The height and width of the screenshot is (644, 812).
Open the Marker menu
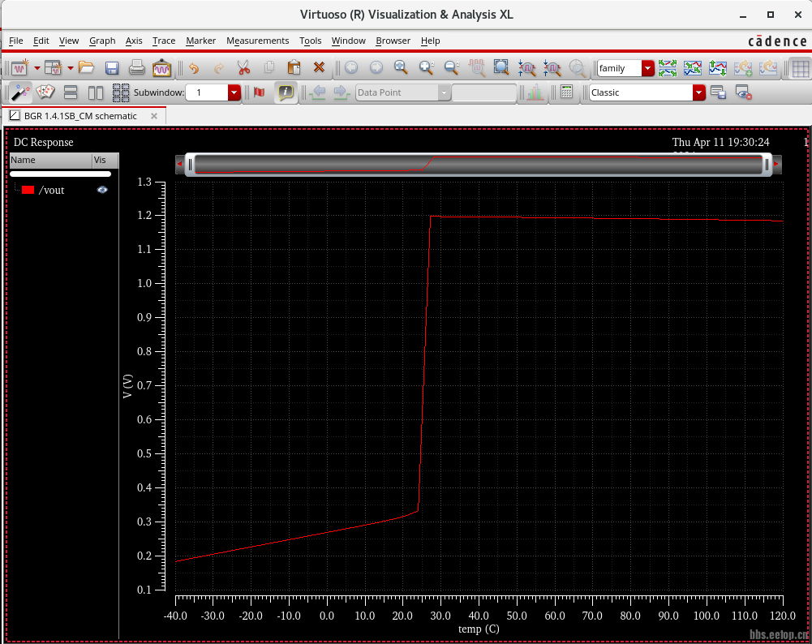point(201,41)
